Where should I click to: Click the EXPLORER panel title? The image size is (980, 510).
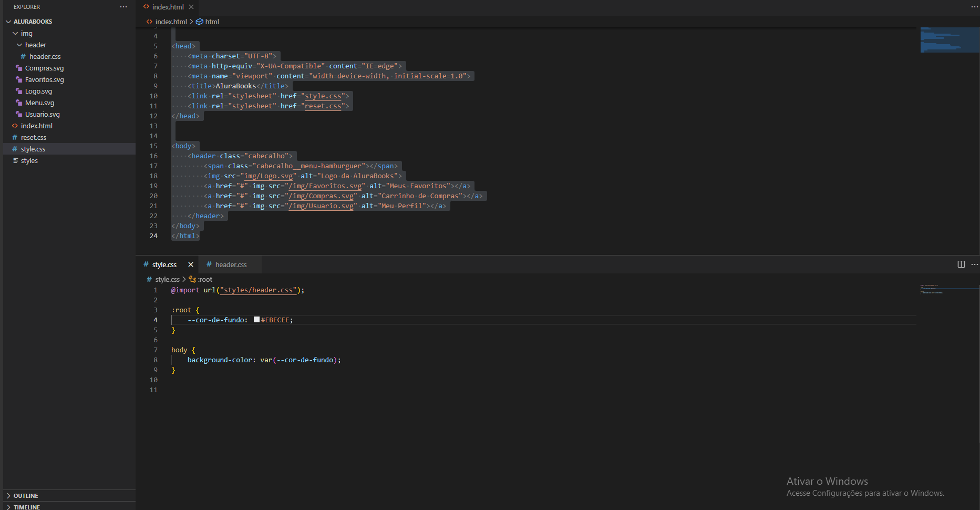point(27,7)
